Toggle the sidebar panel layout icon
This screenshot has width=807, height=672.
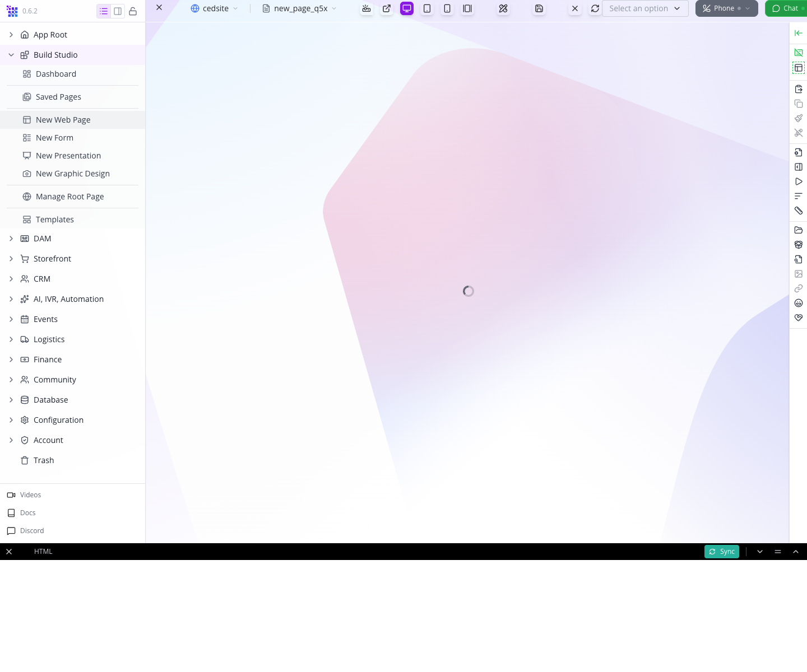click(118, 11)
